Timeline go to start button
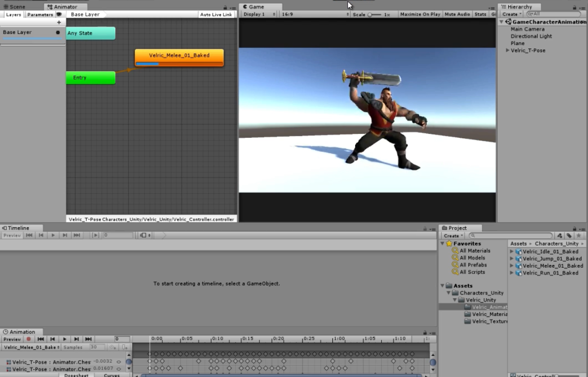Image resolution: width=588 pixels, height=377 pixels. [x=29, y=235]
